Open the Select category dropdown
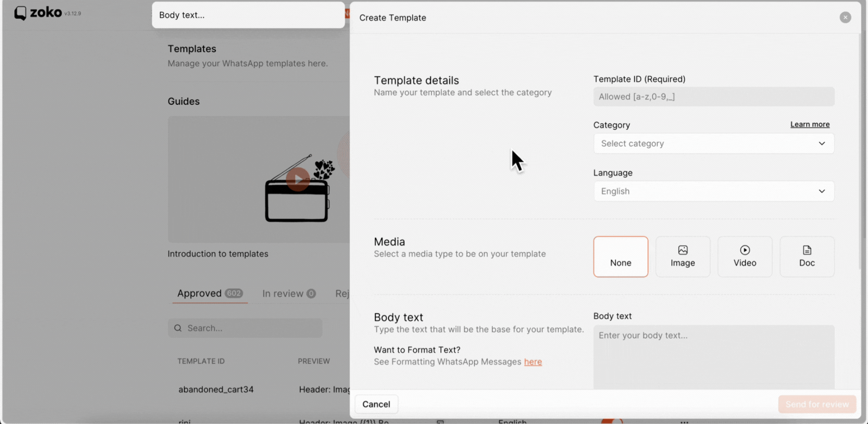The width and height of the screenshot is (868, 424). [713, 144]
